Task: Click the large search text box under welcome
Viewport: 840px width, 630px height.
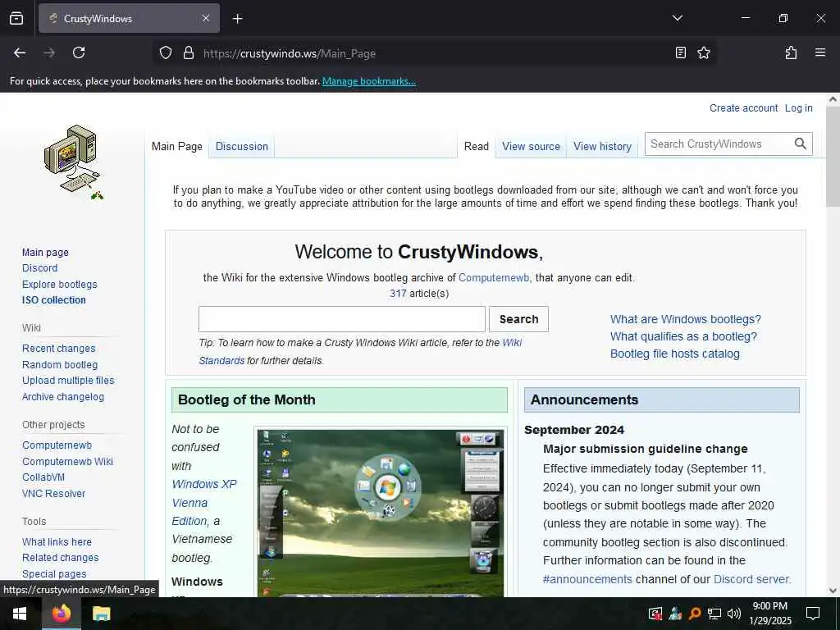Action: pos(342,319)
